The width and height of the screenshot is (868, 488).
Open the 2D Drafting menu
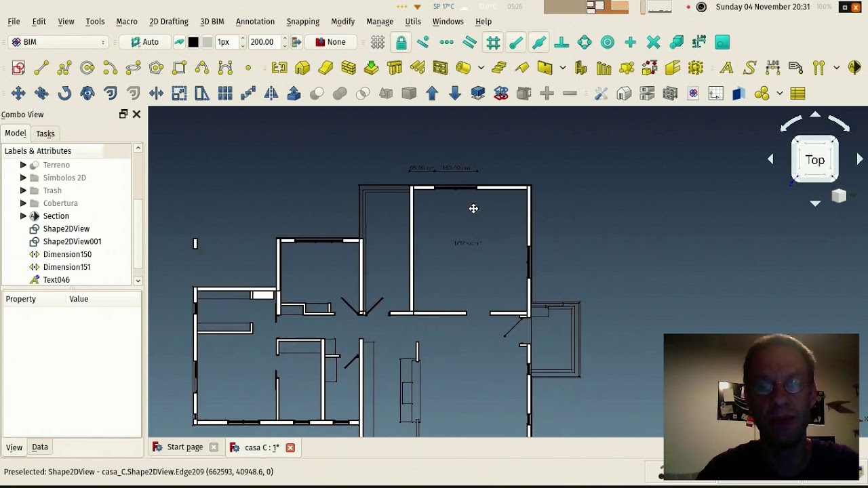pyautogui.click(x=169, y=22)
